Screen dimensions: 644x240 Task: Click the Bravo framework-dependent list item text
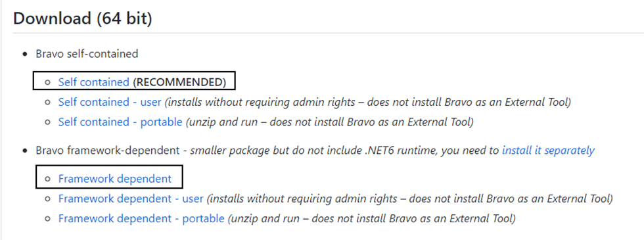108,151
